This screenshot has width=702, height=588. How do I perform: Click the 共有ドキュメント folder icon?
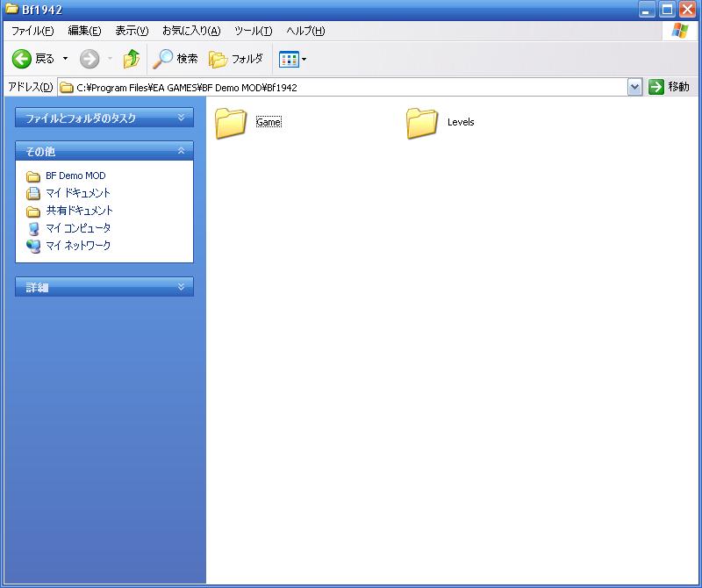click(33, 212)
